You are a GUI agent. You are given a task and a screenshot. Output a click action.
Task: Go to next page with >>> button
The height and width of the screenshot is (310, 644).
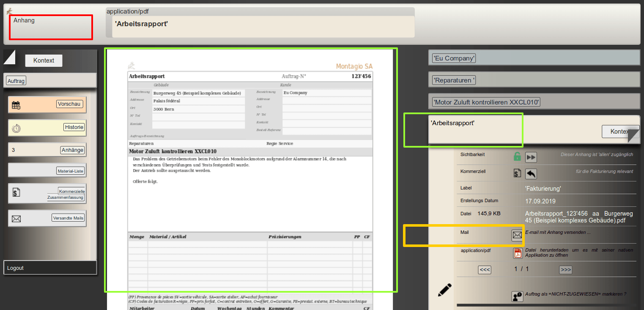pyautogui.click(x=565, y=270)
